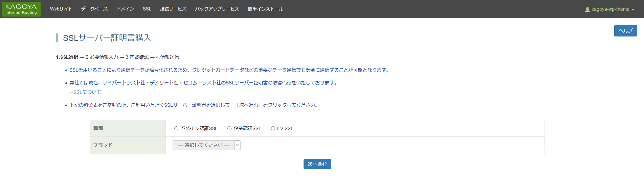Open the Webサイト menu
The height and width of the screenshot is (180, 644).
coord(61,9)
